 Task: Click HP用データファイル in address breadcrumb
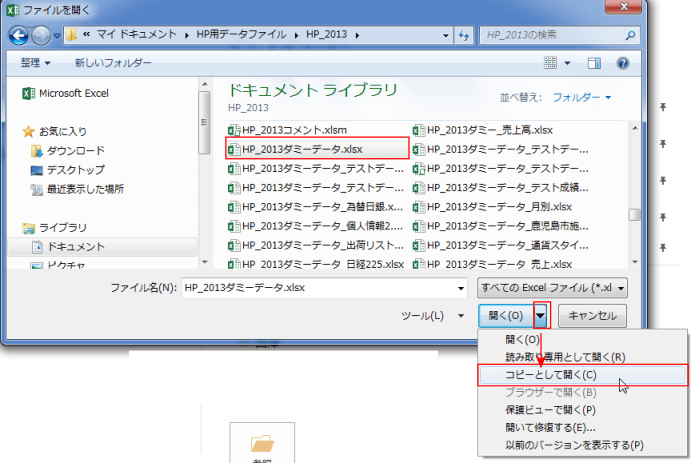241,35
